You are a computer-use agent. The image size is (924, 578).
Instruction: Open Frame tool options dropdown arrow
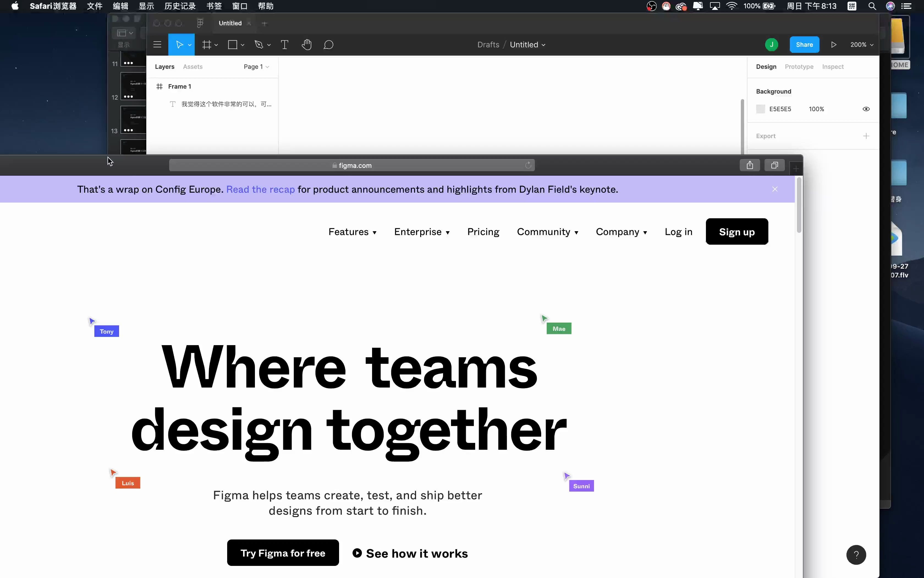216,45
